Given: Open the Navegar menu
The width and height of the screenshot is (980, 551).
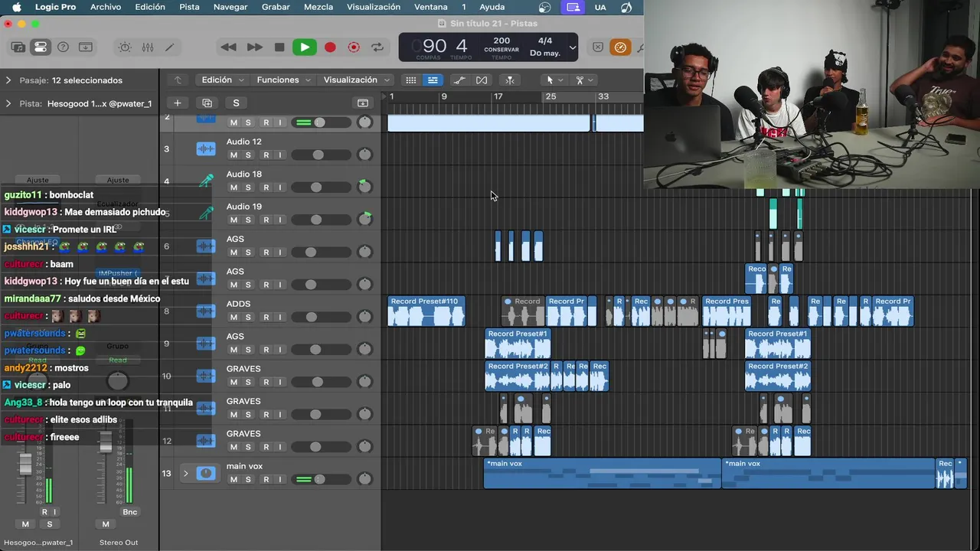Looking at the screenshot, I should point(230,7).
